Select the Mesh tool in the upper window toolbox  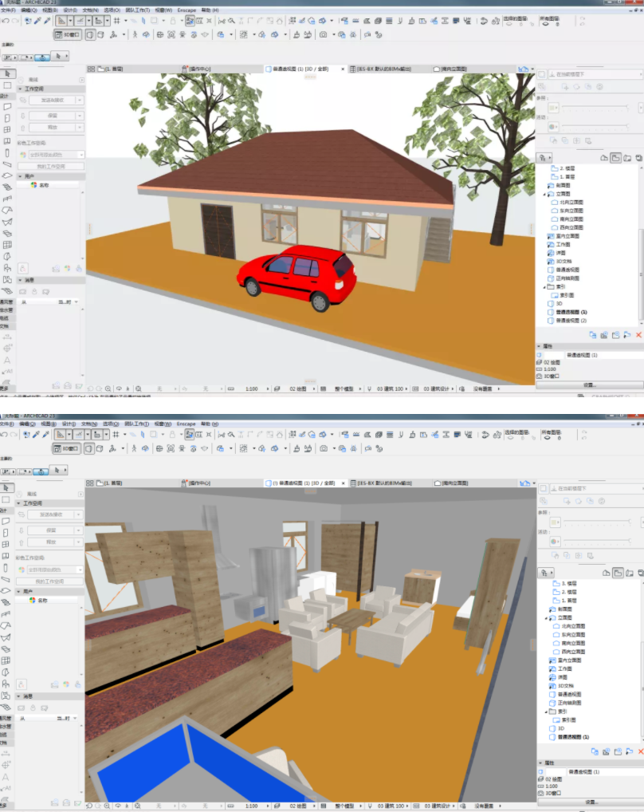click(x=7, y=291)
